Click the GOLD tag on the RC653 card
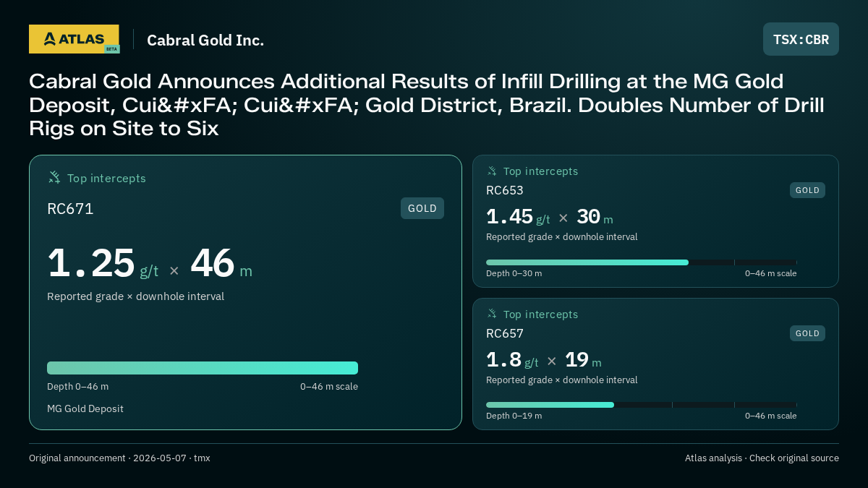Image resolution: width=868 pixels, height=488 pixels. [x=807, y=190]
